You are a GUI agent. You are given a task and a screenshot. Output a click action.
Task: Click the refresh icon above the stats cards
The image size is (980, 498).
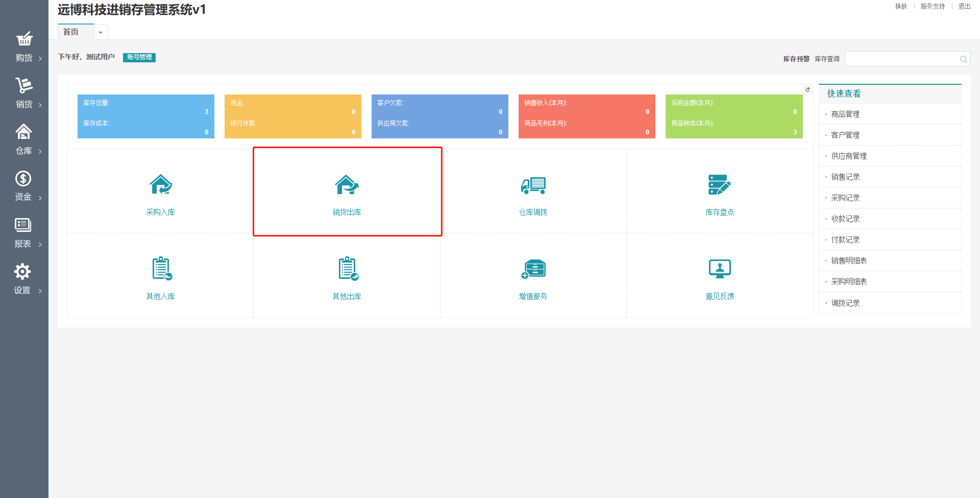click(807, 89)
